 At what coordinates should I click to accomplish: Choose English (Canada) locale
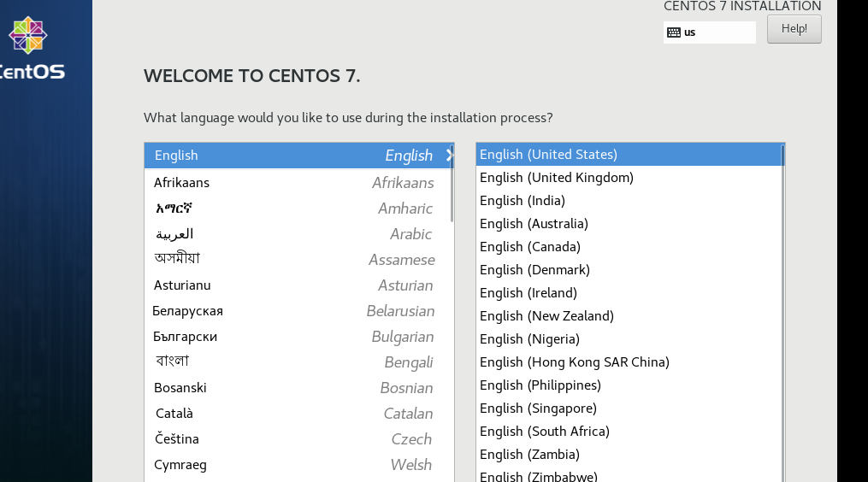coord(629,247)
